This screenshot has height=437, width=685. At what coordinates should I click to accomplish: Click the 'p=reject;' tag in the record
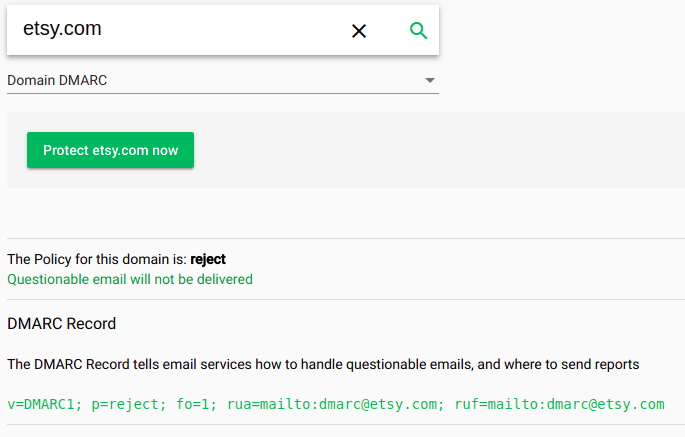click(127, 404)
